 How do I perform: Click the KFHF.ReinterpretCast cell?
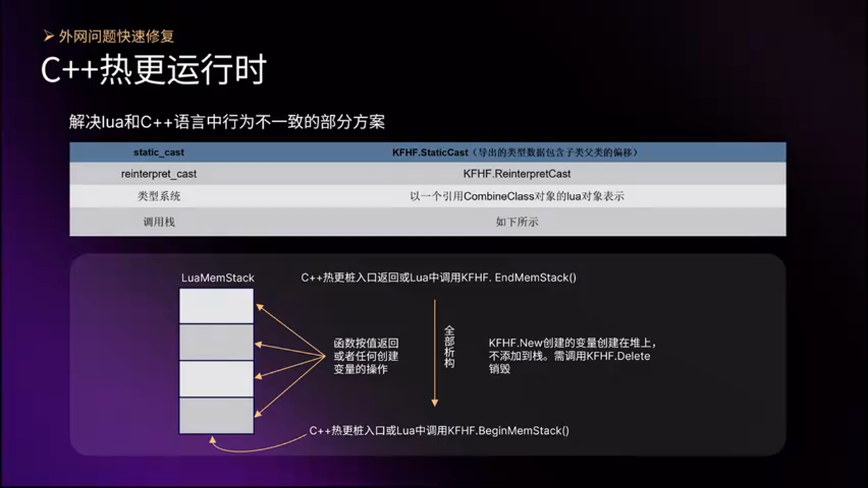[x=517, y=174]
